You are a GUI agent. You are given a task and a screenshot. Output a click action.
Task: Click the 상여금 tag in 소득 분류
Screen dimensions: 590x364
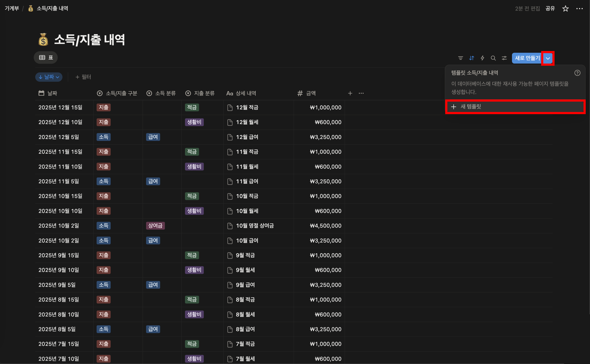coord(155,226)
